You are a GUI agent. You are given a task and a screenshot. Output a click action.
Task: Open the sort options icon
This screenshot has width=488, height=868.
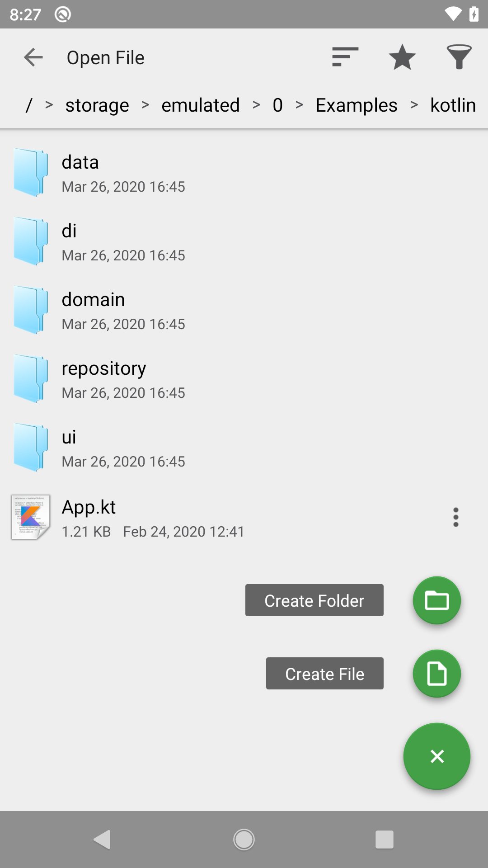click(345, 57)
